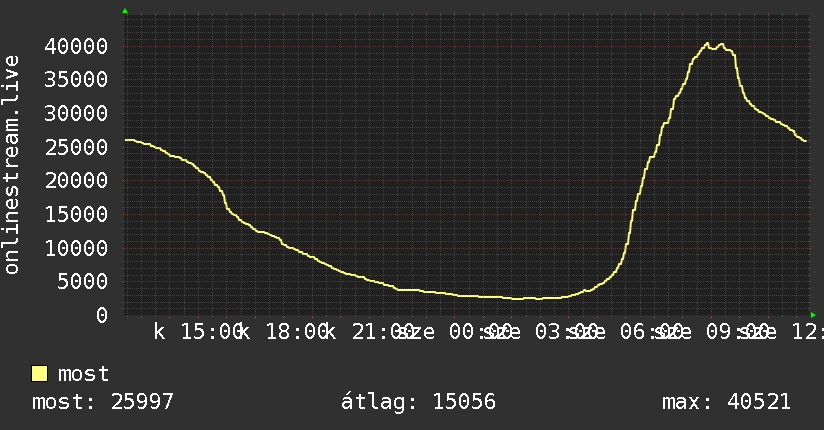Click the green arrow at x-axis end
Image resolution: width=824 pixels, height=430 pixels.
(813, 315)
